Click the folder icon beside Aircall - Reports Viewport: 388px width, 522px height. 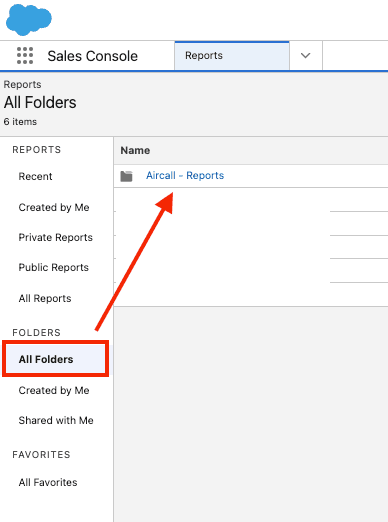click(126, 176)
